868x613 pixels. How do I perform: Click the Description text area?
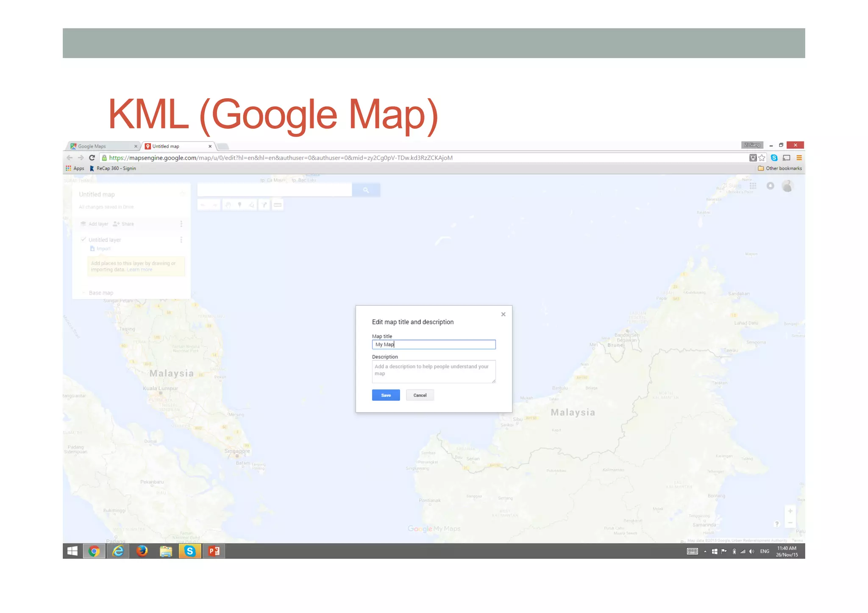[x=434, y=371]
